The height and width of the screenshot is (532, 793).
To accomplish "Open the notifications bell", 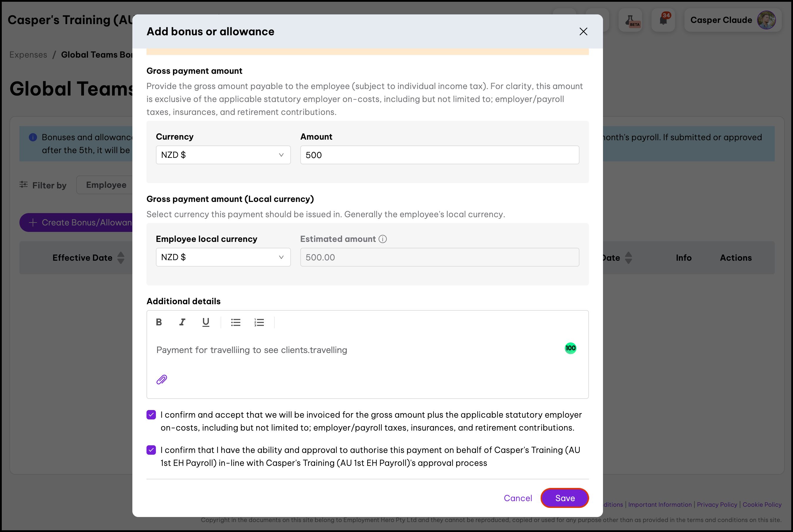I will pyautogui.click(x=663, y=20).
